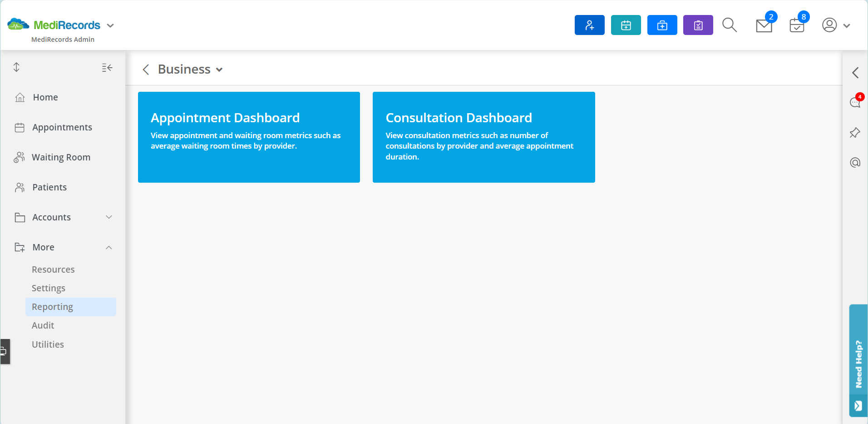Open the Patients section

click(x=49, y=187)
